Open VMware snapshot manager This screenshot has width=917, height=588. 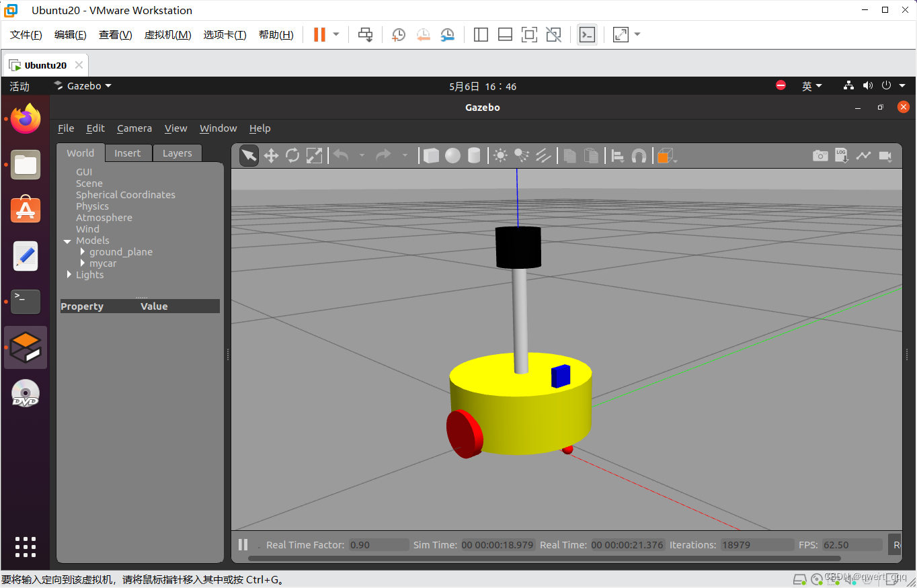tap(447, 34)
